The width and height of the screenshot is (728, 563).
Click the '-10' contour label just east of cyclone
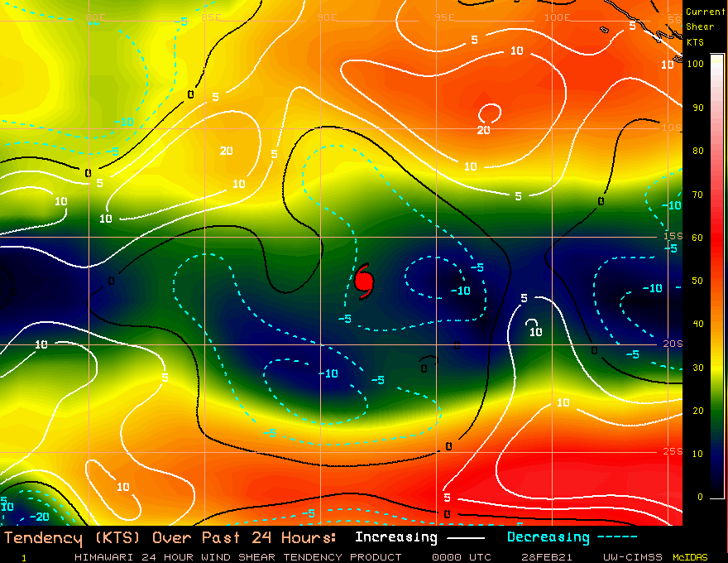tap(460, 291)
